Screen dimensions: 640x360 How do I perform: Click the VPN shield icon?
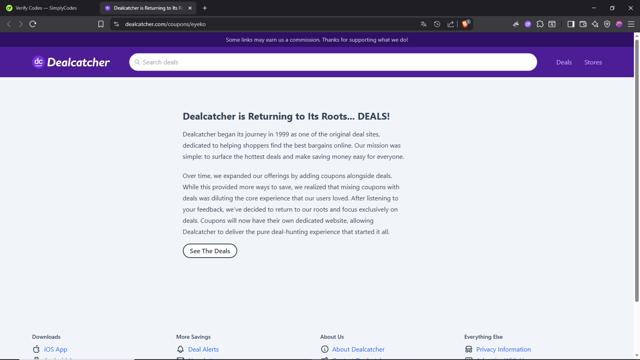click(x=607, y=24)
